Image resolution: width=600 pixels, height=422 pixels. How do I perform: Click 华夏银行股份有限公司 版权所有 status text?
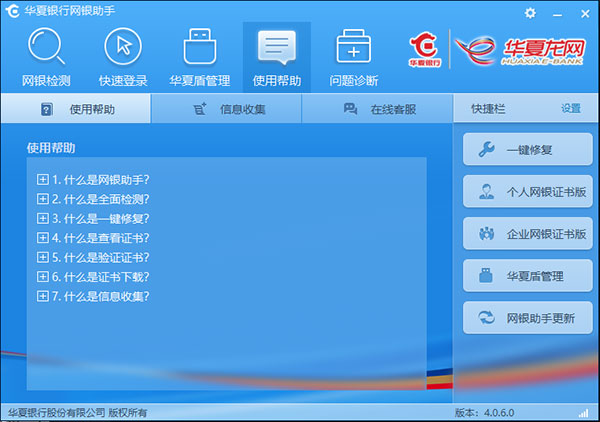[x=77, y=413]
